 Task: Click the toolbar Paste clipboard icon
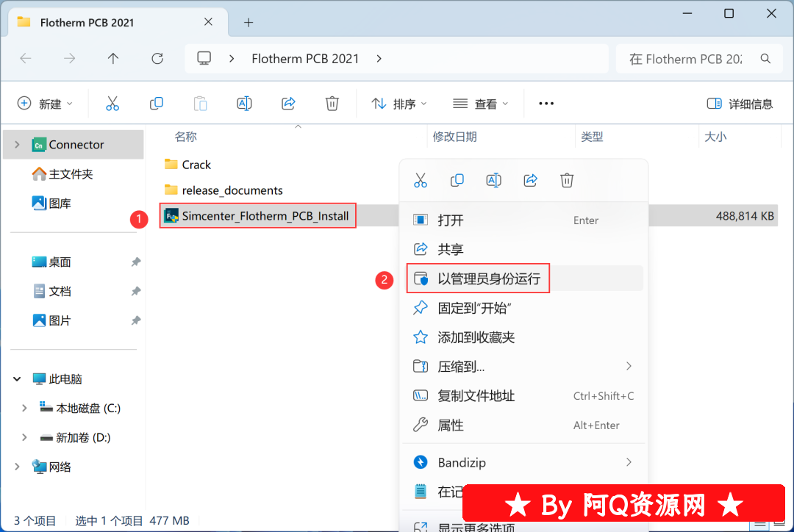(201, 104)
